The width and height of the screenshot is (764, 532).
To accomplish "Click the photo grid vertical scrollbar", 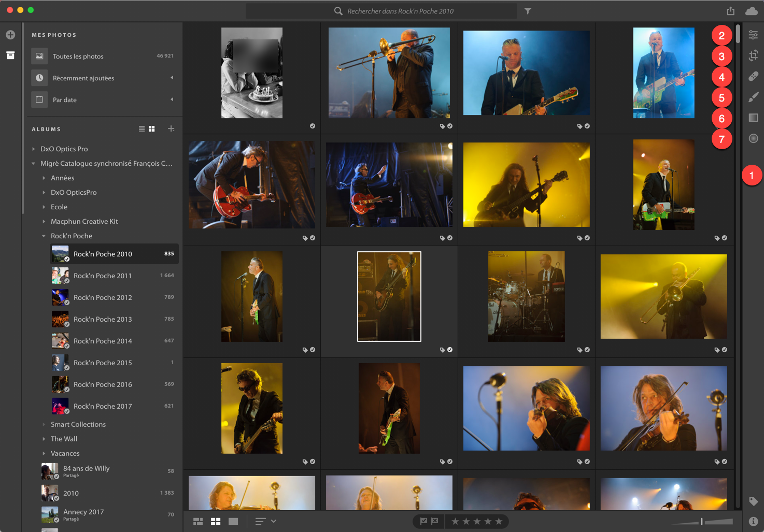I will (738, 34).
